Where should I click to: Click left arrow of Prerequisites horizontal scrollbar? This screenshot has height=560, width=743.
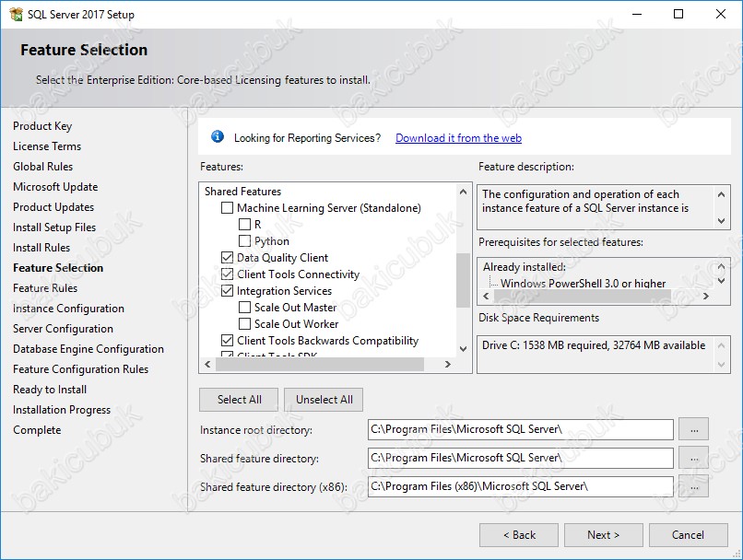(486, 296)
